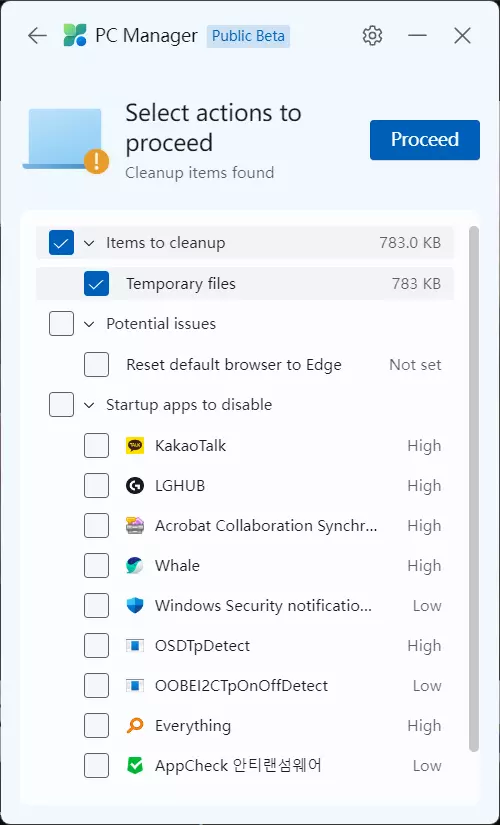The image size is (500, 825).
Task: Click the laptop warning illustration
Action: pos(65,140)
